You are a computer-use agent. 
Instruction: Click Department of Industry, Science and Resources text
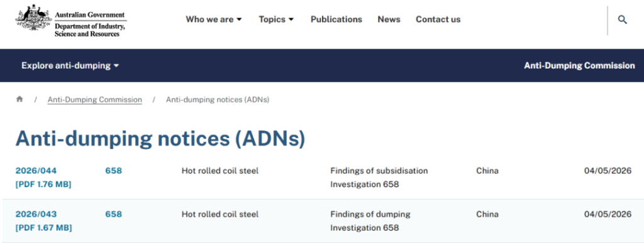pos(90,30)
